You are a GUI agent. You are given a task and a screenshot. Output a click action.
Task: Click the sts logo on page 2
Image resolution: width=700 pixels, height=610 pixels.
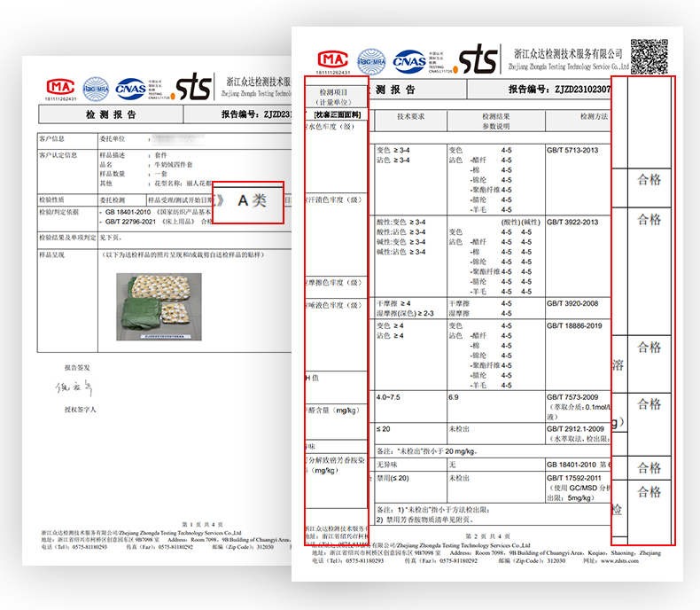(x=478, y=59)
